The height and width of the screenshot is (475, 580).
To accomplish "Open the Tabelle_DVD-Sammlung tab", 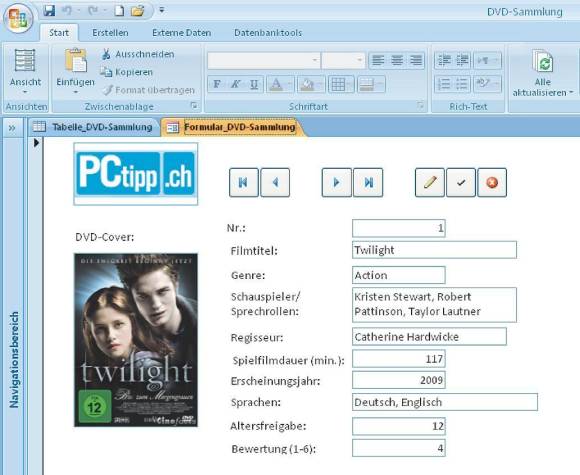I will tap(94, 127).
